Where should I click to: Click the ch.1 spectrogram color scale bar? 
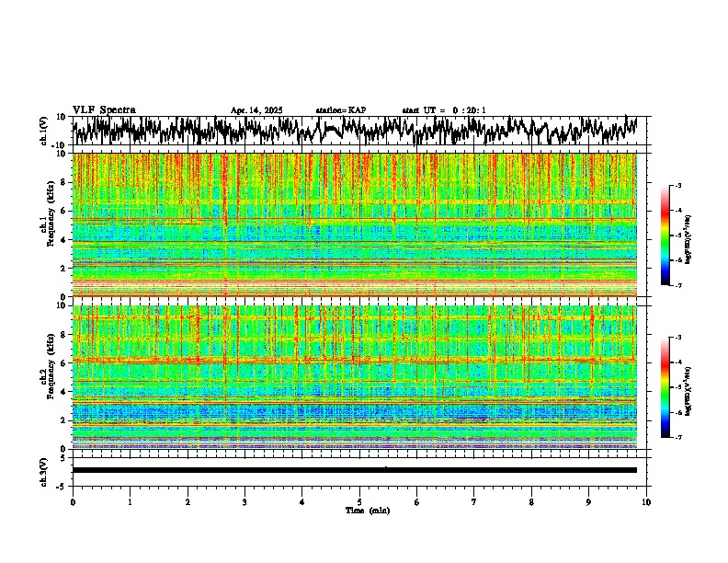[665, 236]
